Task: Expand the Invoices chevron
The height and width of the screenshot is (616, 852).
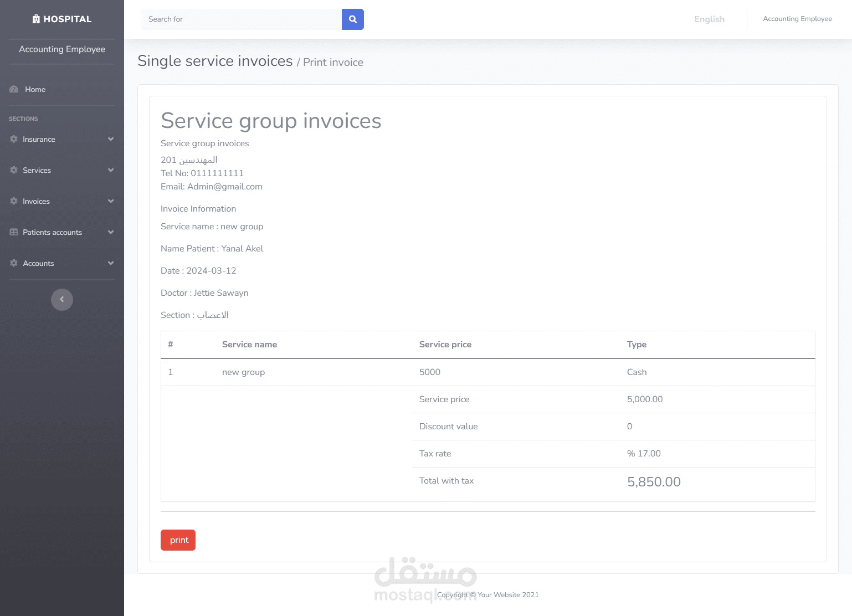Action: click(111, 201)
